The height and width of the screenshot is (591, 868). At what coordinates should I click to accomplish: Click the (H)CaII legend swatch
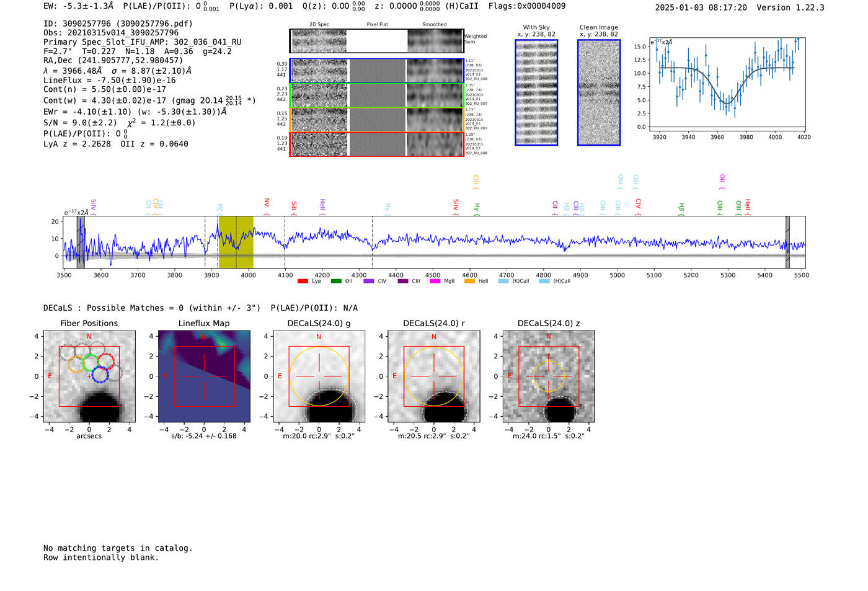coord(544,281)
